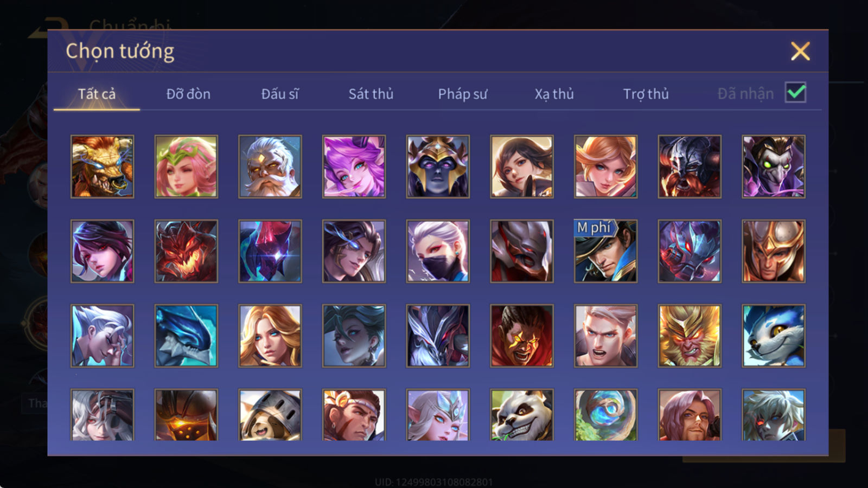Choose the pink-haired girl with green headband
This screenshot has height=488, width=868.
[x=186, y=166]
